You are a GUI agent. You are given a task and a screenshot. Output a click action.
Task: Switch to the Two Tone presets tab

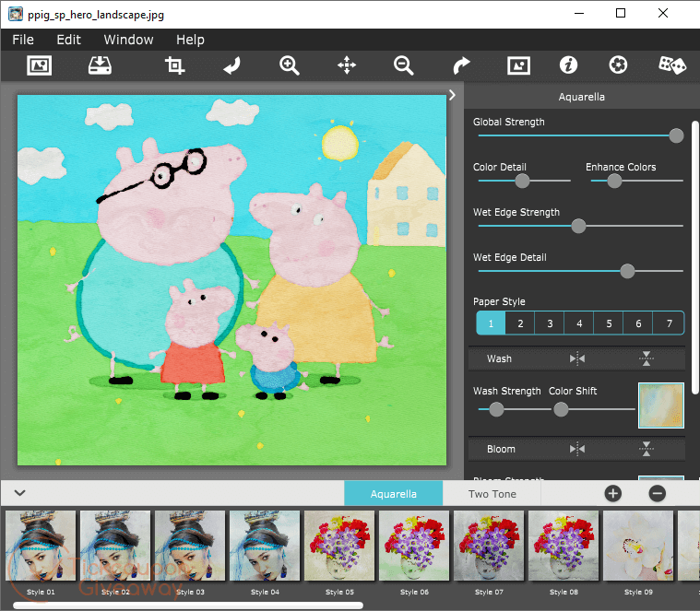tap(492, 494)
